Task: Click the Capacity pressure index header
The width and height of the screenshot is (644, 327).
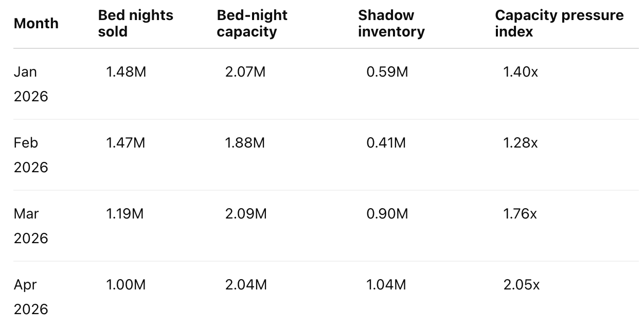Action: pos(559,24)
